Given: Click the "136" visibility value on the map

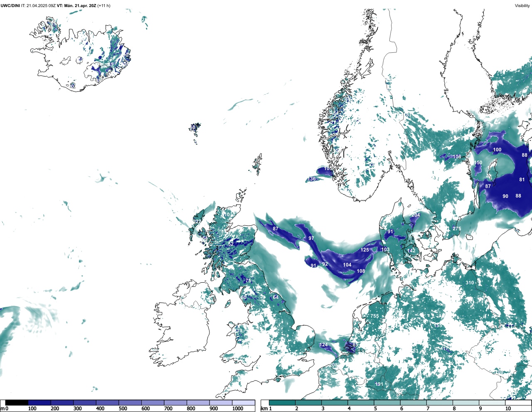Looking at the screenshot, I should click(x=312, y=179).
